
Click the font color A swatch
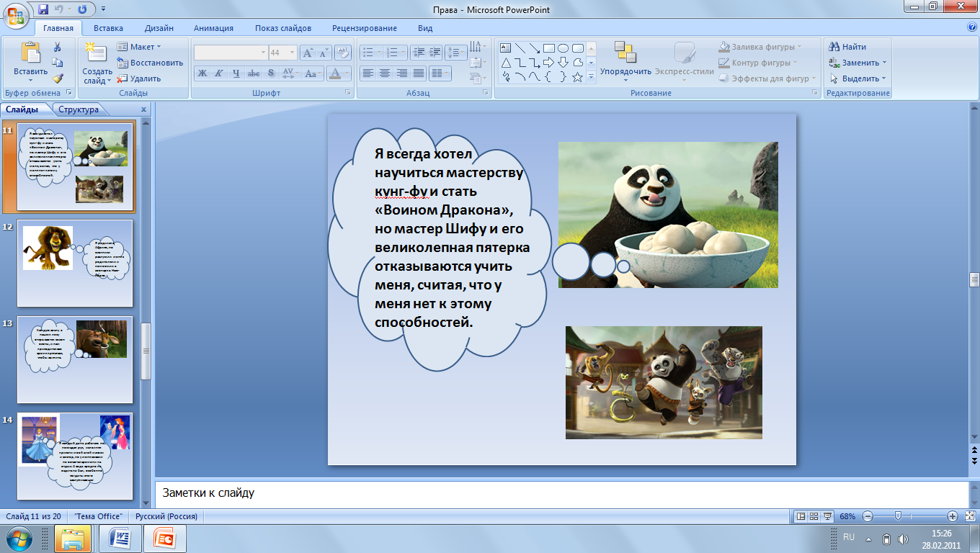(334, 73)
